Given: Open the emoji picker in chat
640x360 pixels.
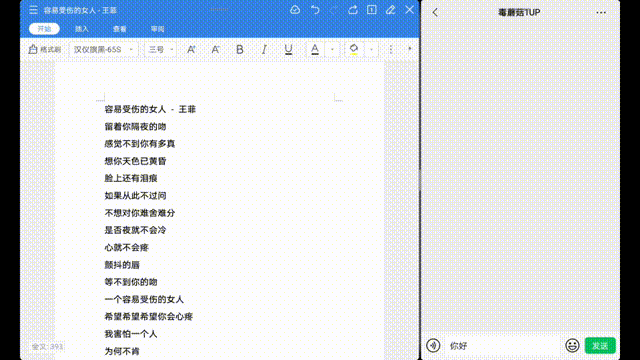Looking at the screenshot, I should click(572, 346).
